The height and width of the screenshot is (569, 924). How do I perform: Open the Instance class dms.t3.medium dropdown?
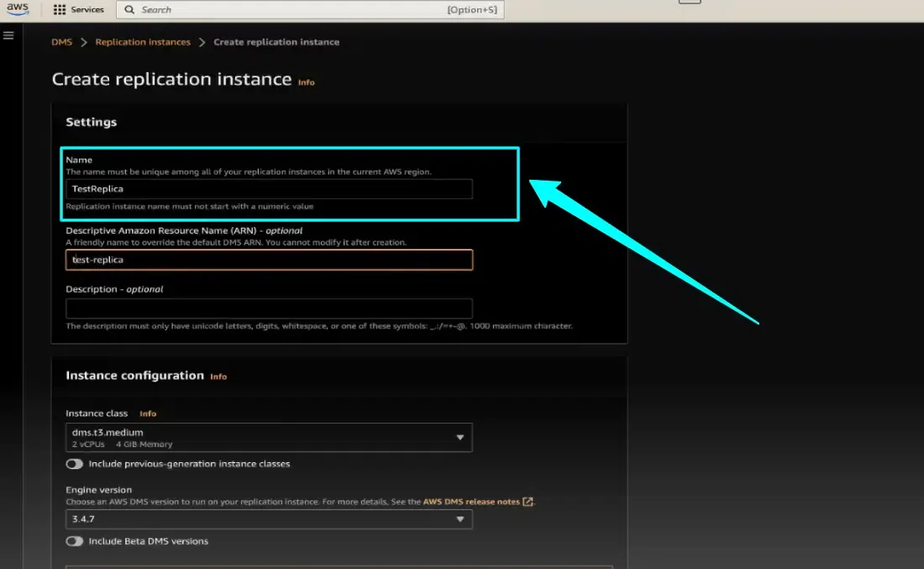click(269, 438)
